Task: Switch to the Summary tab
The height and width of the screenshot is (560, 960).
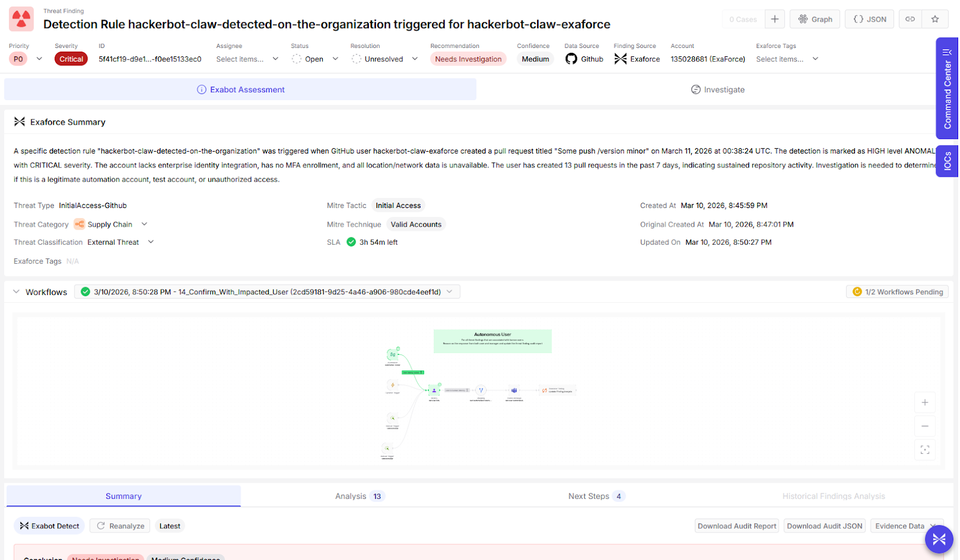Action: (x=124, y=496)
